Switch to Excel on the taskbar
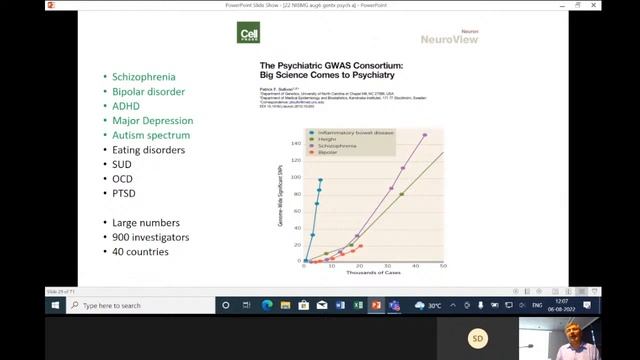640x360 pixels. pos(358,305)
